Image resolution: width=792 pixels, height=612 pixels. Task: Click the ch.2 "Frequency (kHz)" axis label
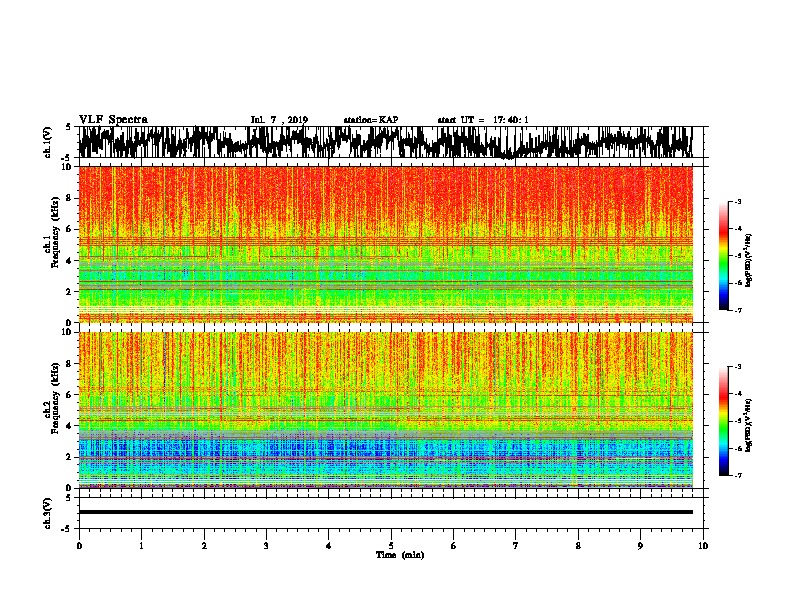point(55,398)
